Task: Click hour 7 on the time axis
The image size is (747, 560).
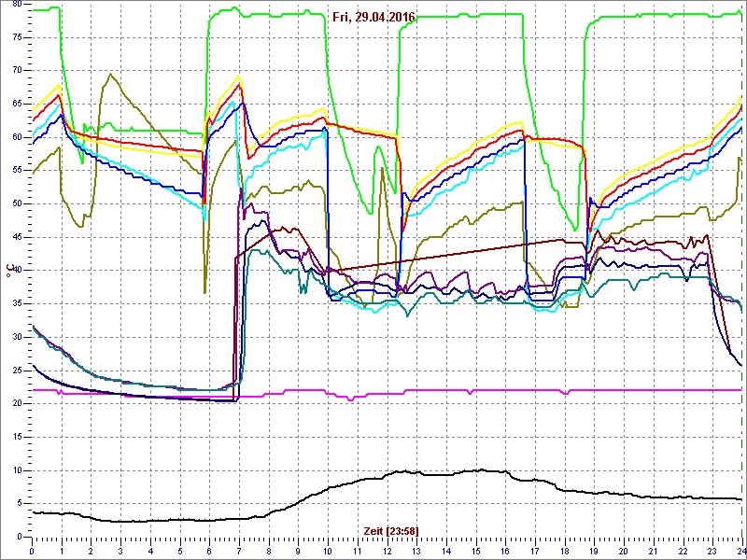Action: pos(239,550)
